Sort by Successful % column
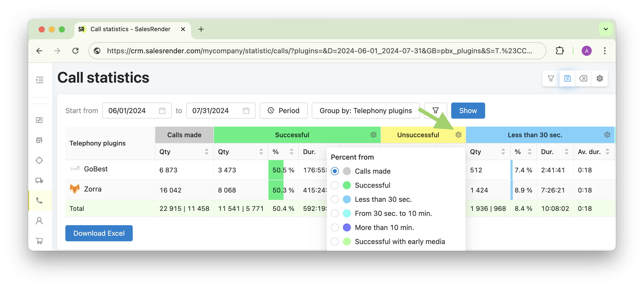Screen dimensions: 644x288 (292, 152)
